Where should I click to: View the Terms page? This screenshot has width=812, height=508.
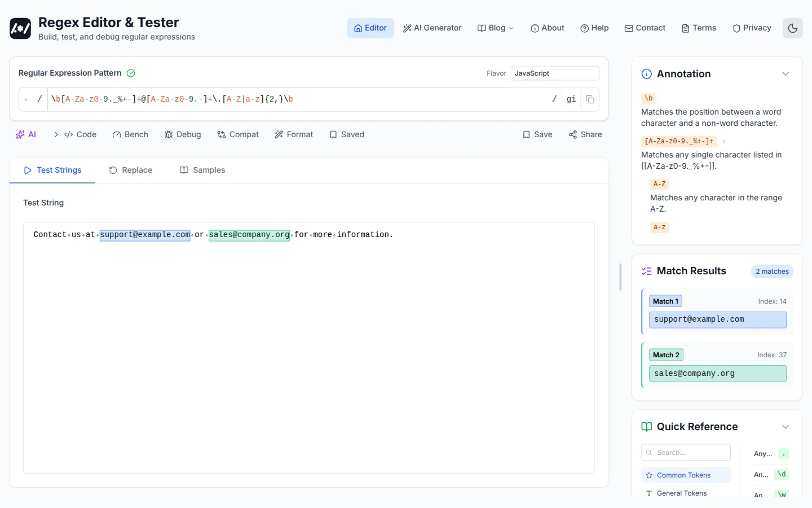tap(699, 28)
